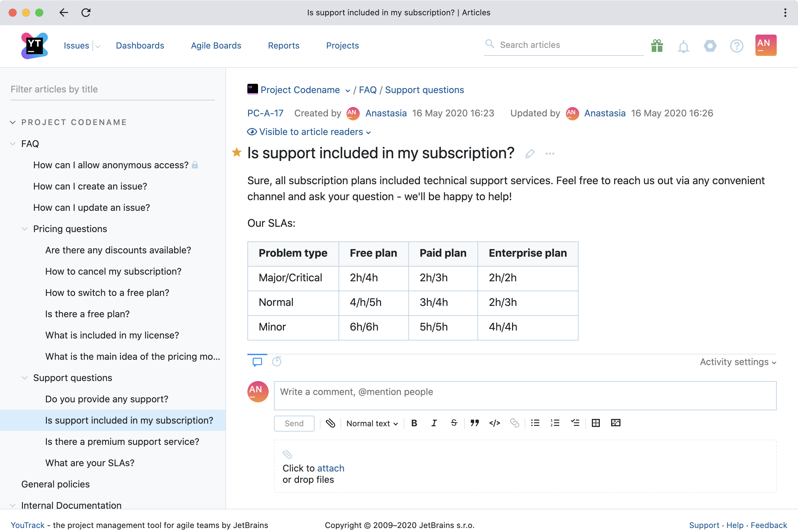Select the Projects menu item

tap(342, 45)
